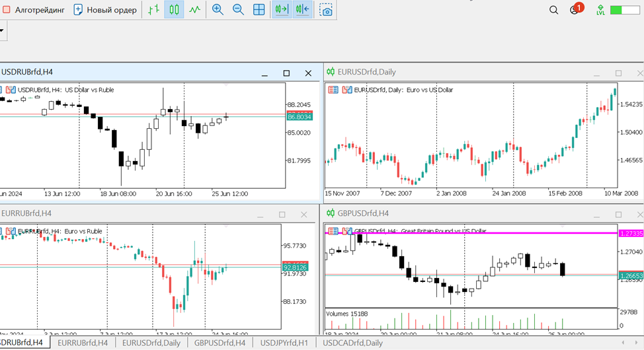Click the 92.8126 bid price label

click(295, 267)
